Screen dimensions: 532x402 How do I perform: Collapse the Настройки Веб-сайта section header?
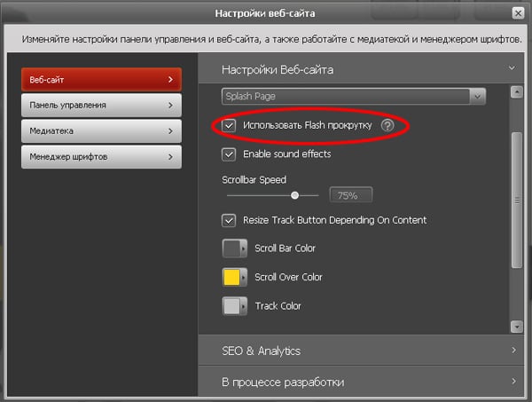[512, 68]
